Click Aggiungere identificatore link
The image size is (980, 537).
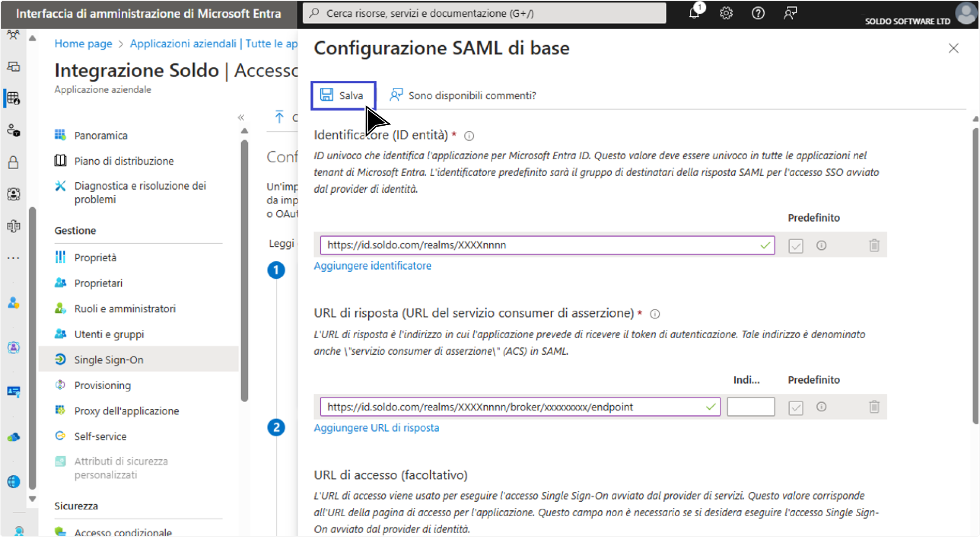click(x=372, y=266)
